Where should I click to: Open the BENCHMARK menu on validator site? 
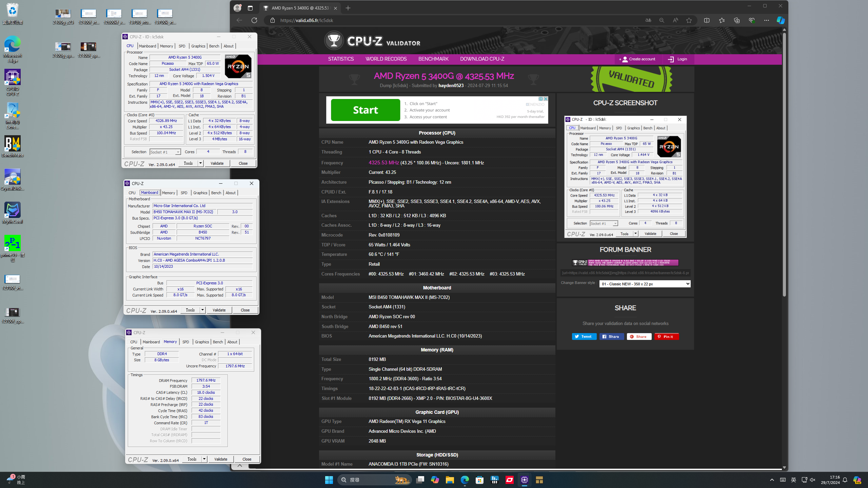[433, 59]
